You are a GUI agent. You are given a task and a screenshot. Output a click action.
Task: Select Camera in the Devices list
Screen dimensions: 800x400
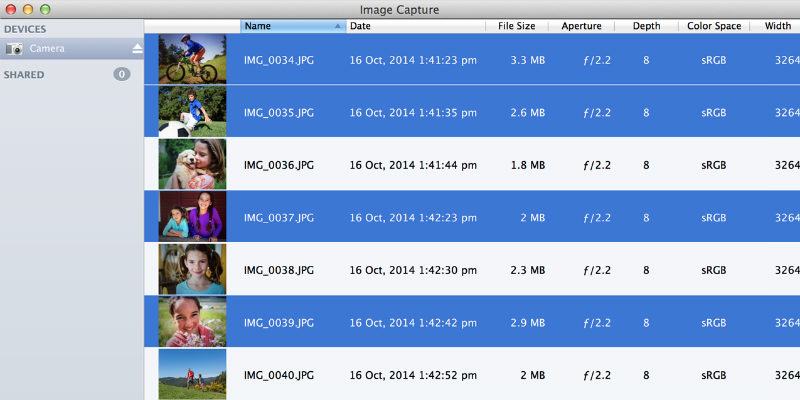48,49
